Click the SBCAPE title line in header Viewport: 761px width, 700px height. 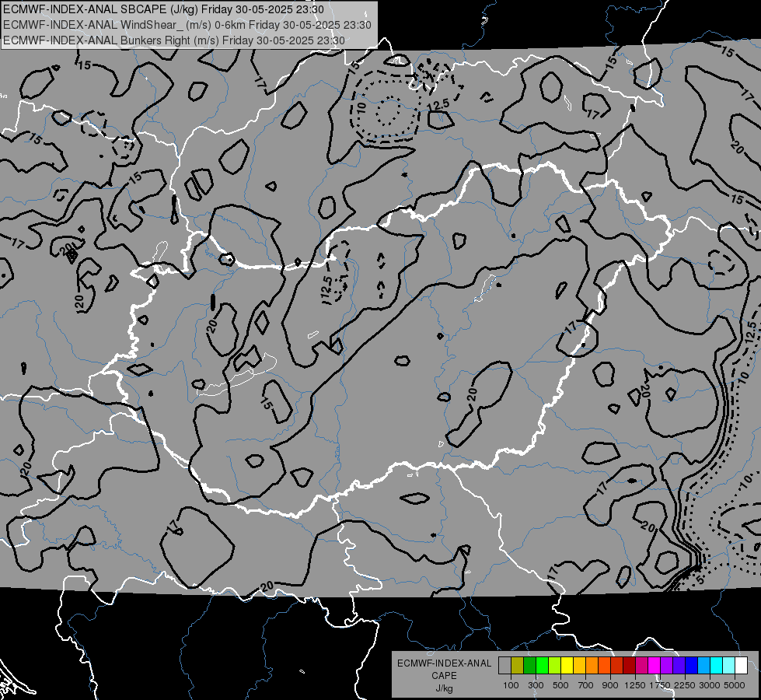coord(163,9)
